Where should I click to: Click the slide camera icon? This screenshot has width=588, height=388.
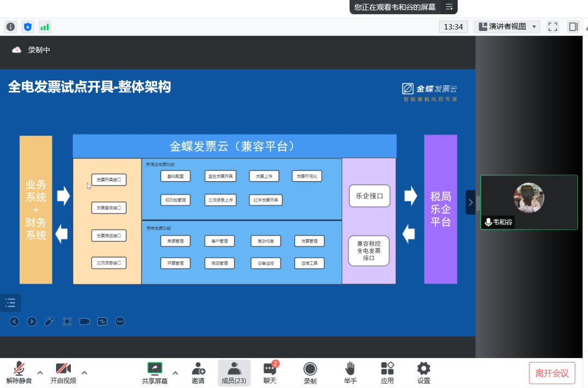tap(85, 321)
